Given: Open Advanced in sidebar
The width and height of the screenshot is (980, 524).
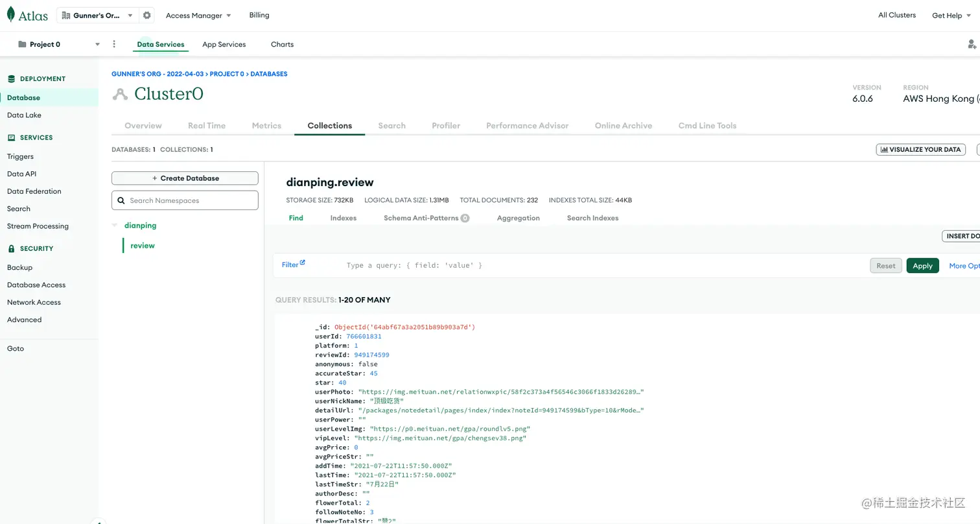Looking at the screenshot, I should click(24, 320).
